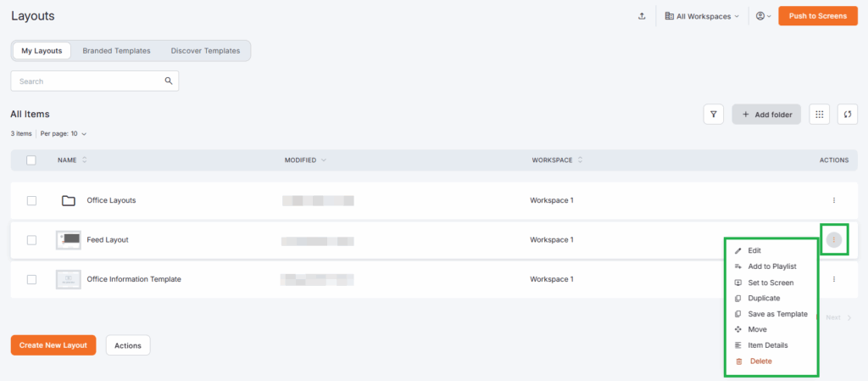This screenshot has width=868, height=381.
Task: Open the user account dropdown
Action: (763, 16)
